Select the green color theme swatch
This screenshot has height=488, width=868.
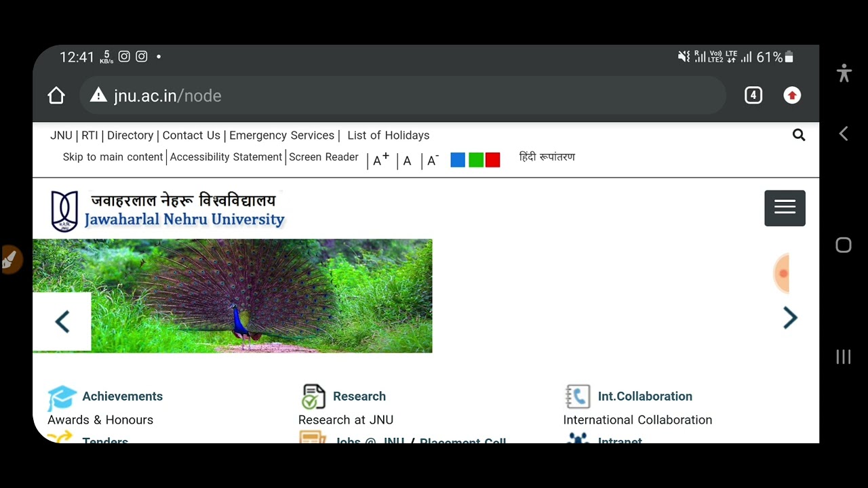point(476,160)
